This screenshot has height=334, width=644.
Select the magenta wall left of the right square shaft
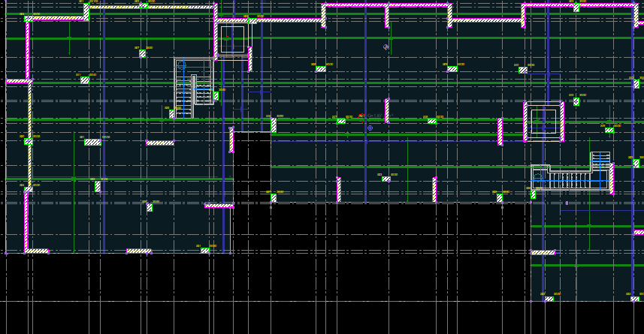click(500, 131)
